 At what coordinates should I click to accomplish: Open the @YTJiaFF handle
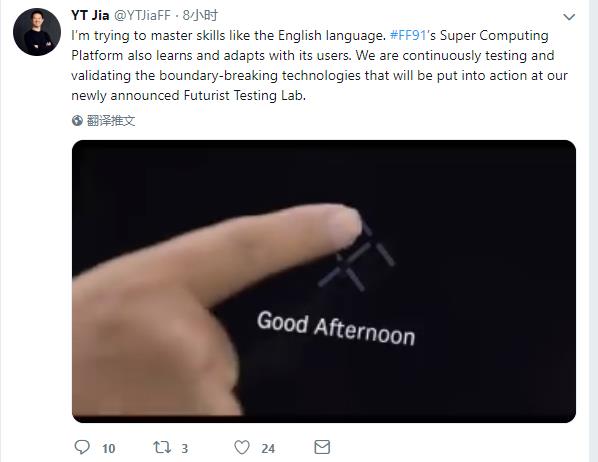click(143, 15)
